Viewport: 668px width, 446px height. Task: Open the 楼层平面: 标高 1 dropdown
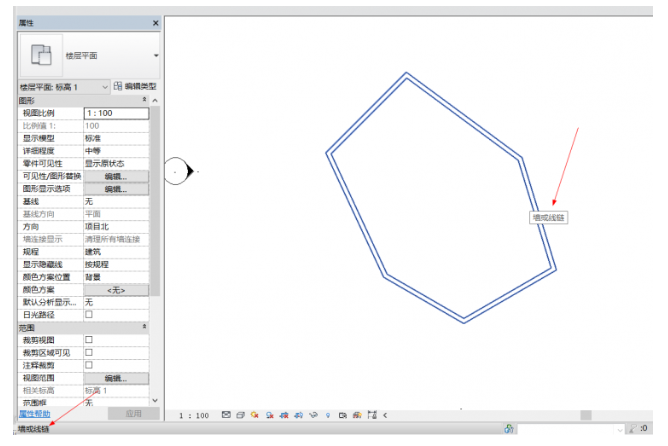[64, 87]
